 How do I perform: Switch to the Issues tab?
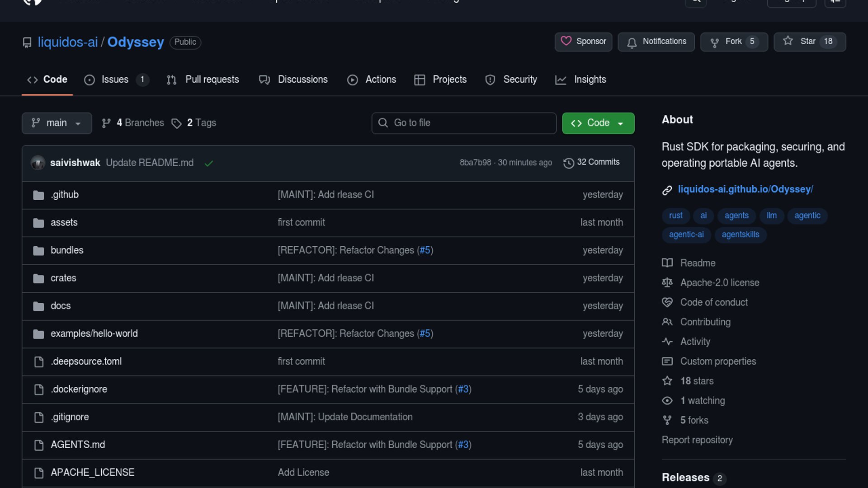[x=115, y=80]
